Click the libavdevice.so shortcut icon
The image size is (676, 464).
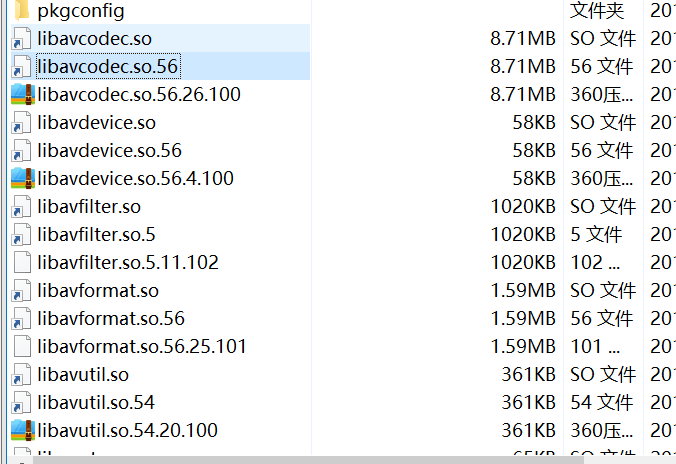point(22,122)
